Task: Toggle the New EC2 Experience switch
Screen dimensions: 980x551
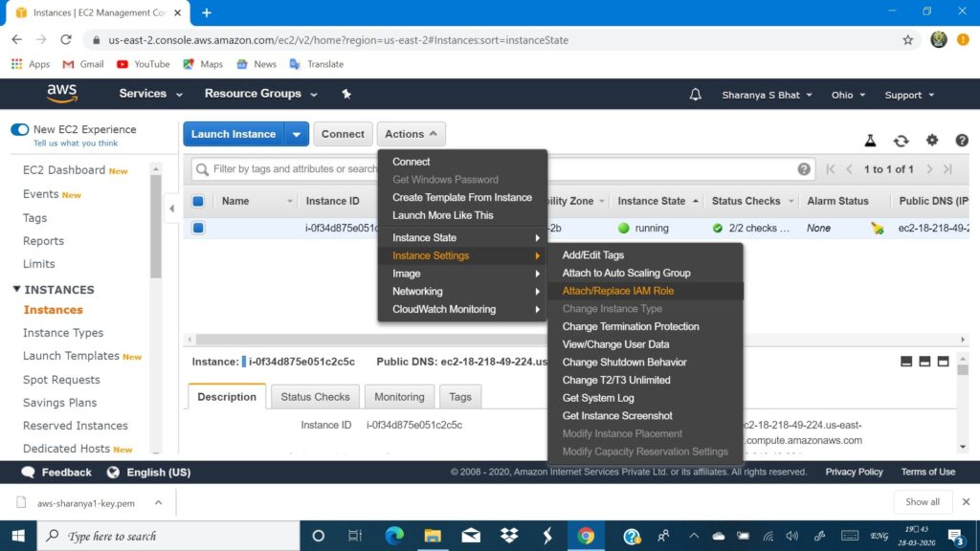Action: (x=19, y=130)
